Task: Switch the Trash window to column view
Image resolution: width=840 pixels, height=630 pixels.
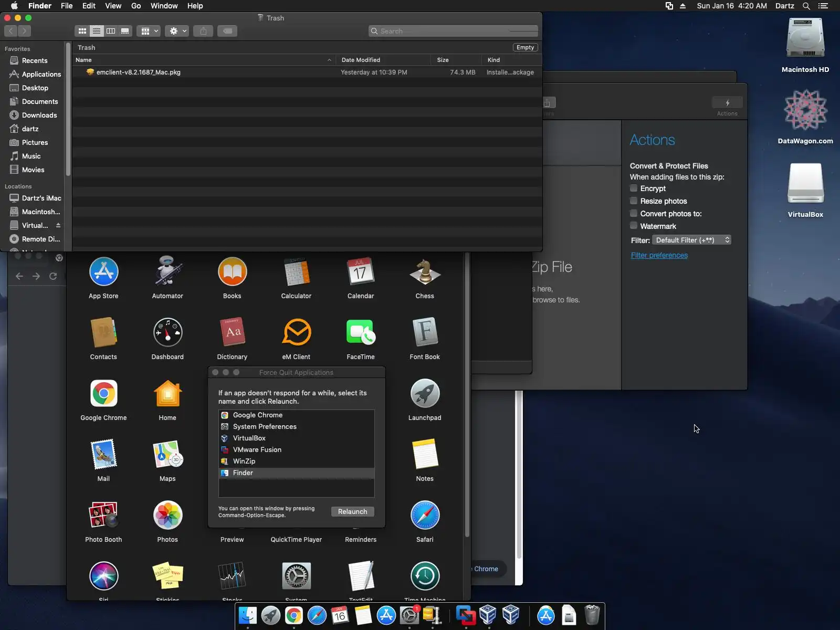Action: pos(111,31)
